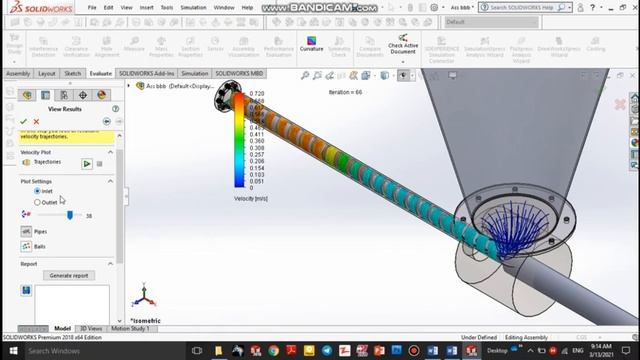Click the Back arrow in View Results
Image resolution: width=640 pixels, height=360 pixels.
pyautogui.click(x=107, y=121)
